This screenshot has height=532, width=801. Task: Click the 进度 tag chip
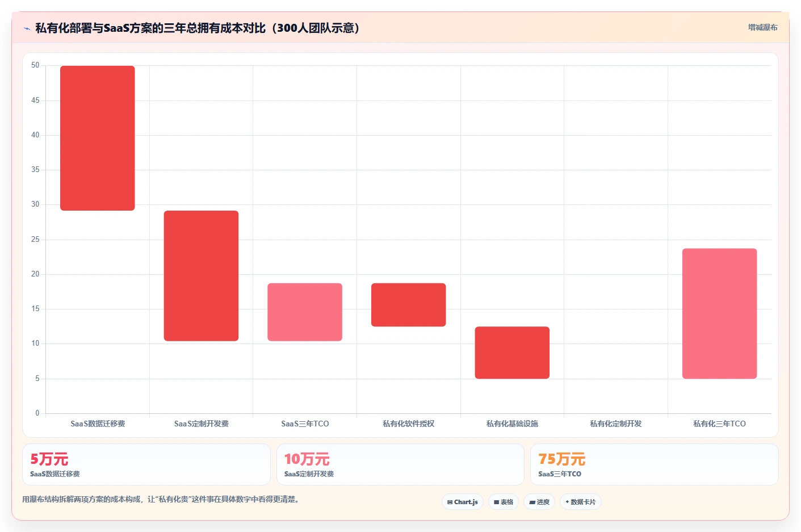click(x=539, y=502)
